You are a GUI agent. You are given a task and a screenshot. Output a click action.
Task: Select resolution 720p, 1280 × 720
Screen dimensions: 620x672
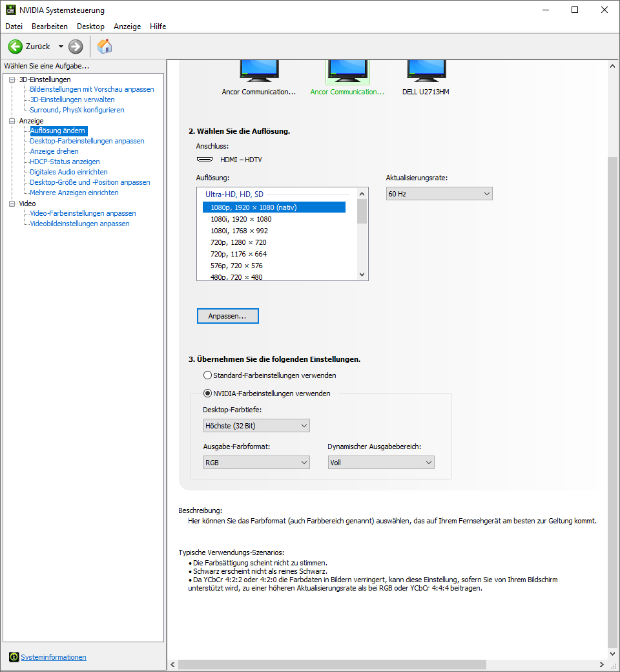click(x=274, y=242)
